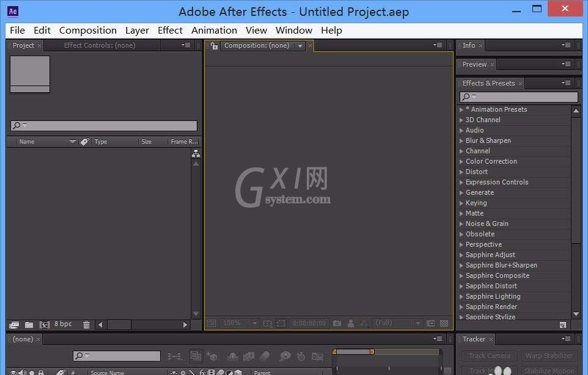This screenshot has width=588, height=375.
Task: Click the grid and guide options icon
Action: pos(267,323)
